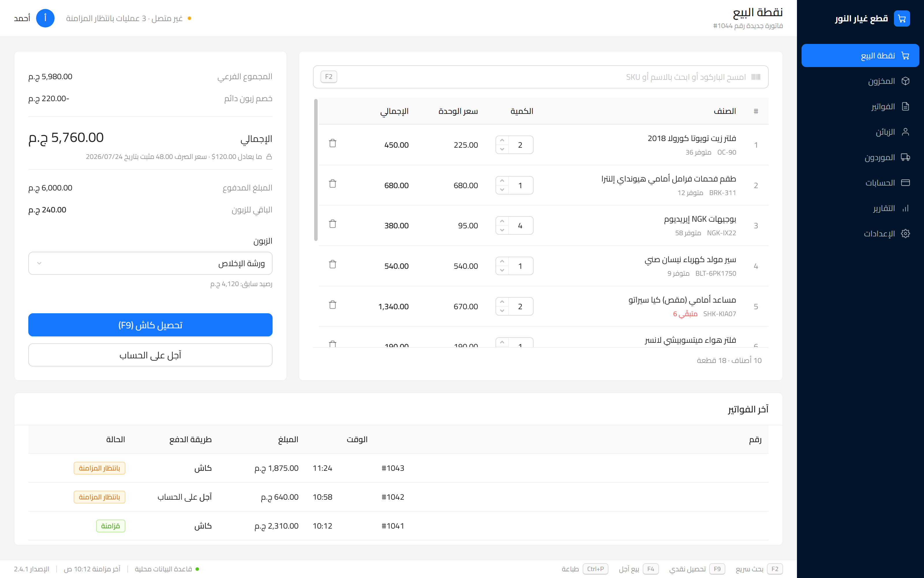
Task: Delete the سير مولد كهرباء نيسان row
Action: click(x=333, y=264)
